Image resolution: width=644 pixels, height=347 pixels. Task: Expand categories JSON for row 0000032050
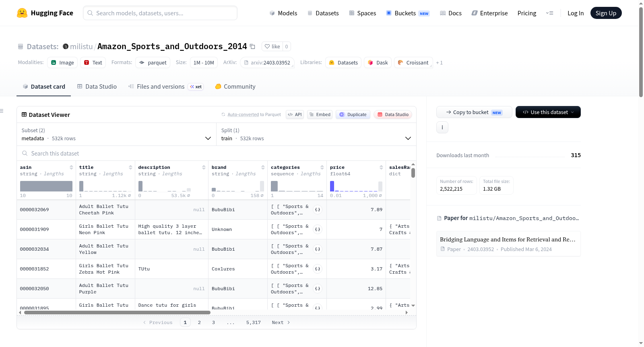pyautogui.click(x=318, y=289)
